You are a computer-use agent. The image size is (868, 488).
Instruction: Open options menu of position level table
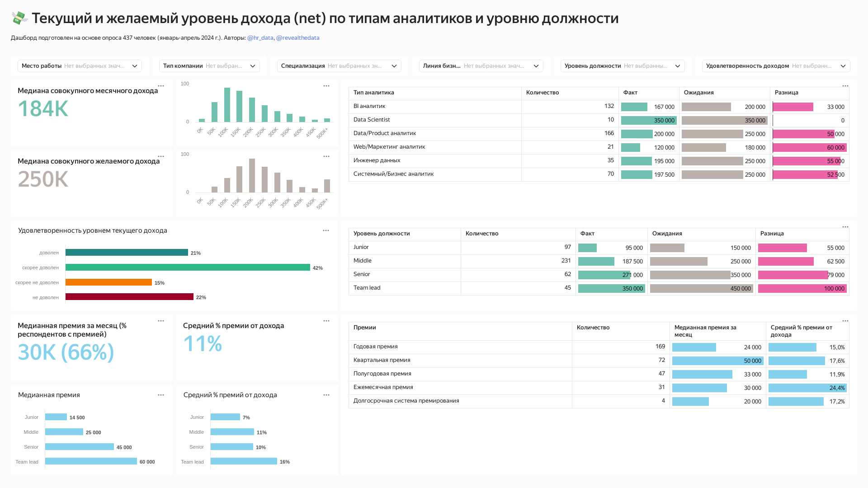[845, 227]
